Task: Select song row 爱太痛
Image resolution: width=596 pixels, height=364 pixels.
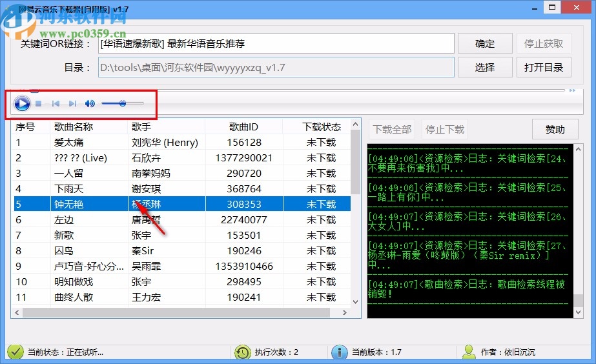Action: (x=182, y=143)
